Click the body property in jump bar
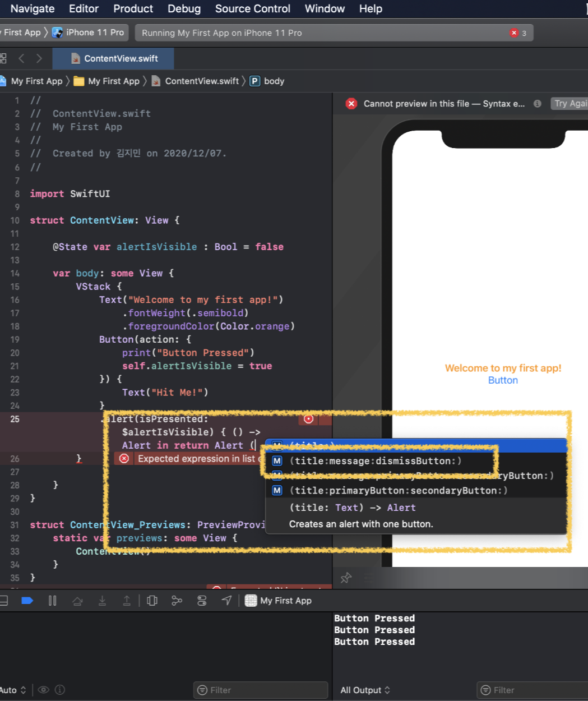 tap(267, 81)
